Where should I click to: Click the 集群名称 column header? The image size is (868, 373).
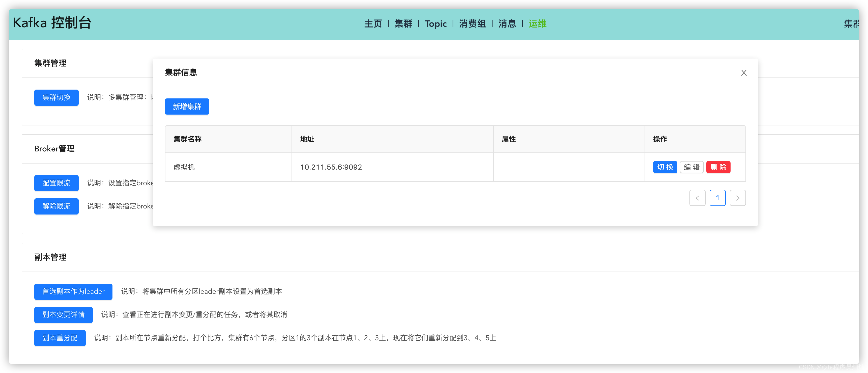pyautogui.click(x=228, y=139)
